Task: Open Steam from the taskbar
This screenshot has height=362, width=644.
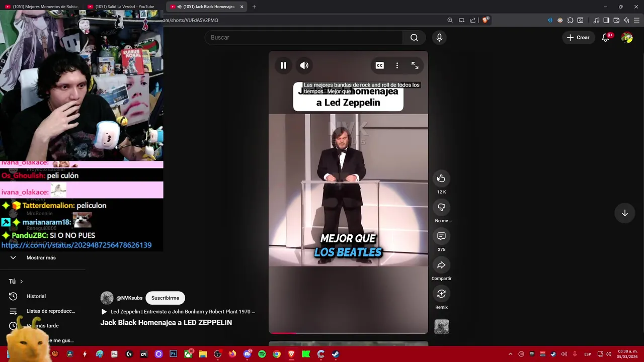Action: 336,354
